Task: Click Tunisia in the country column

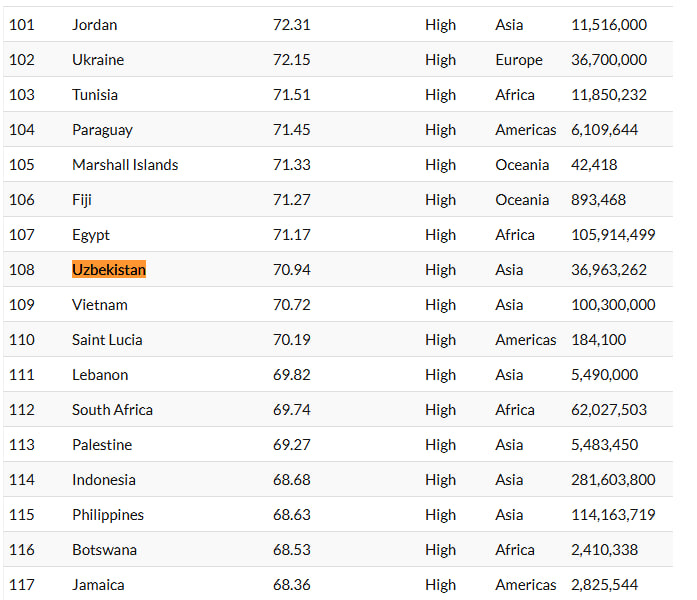Action: [x=95, y=95]
